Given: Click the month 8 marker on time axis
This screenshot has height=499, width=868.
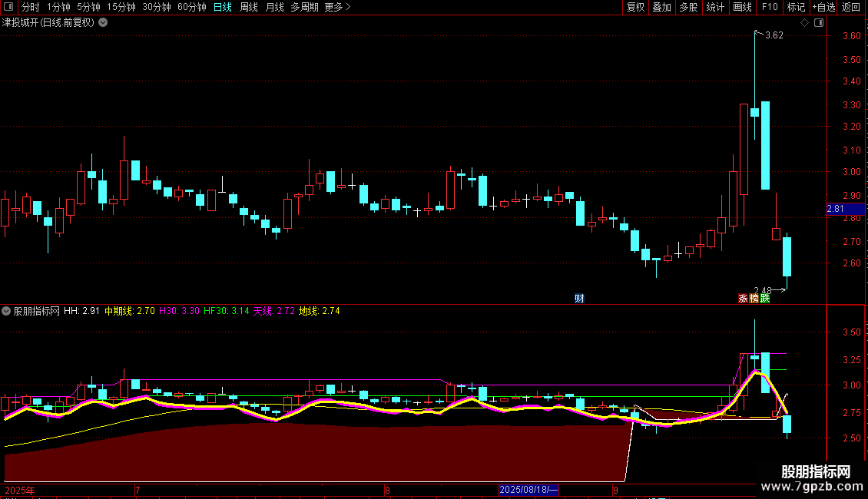Looking at the screenshot, I should tap(387, 490).
